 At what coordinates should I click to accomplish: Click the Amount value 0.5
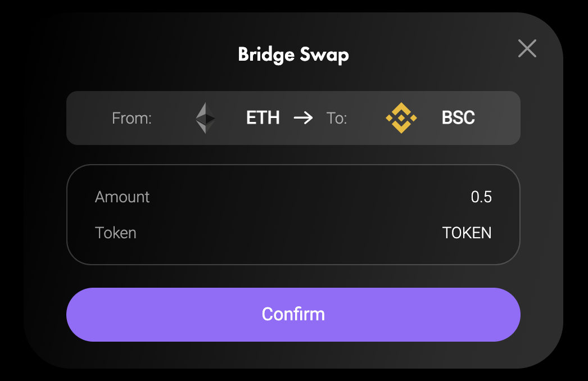pos(482,197)
